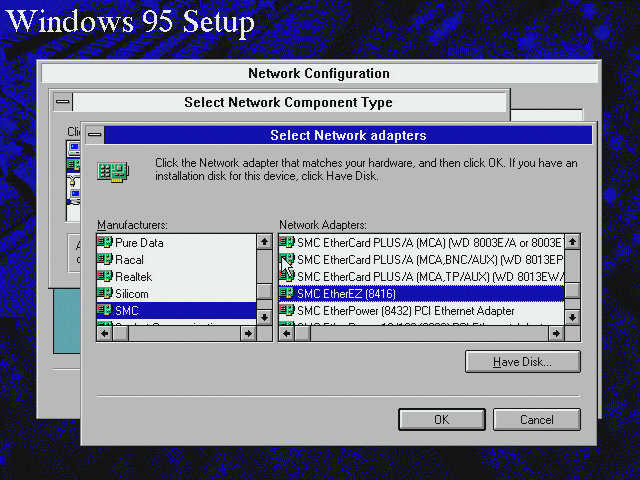This screenshot has width=640, height=480.
Task: Click Network Adapters scroll right arrow
Action: (556, 333)
